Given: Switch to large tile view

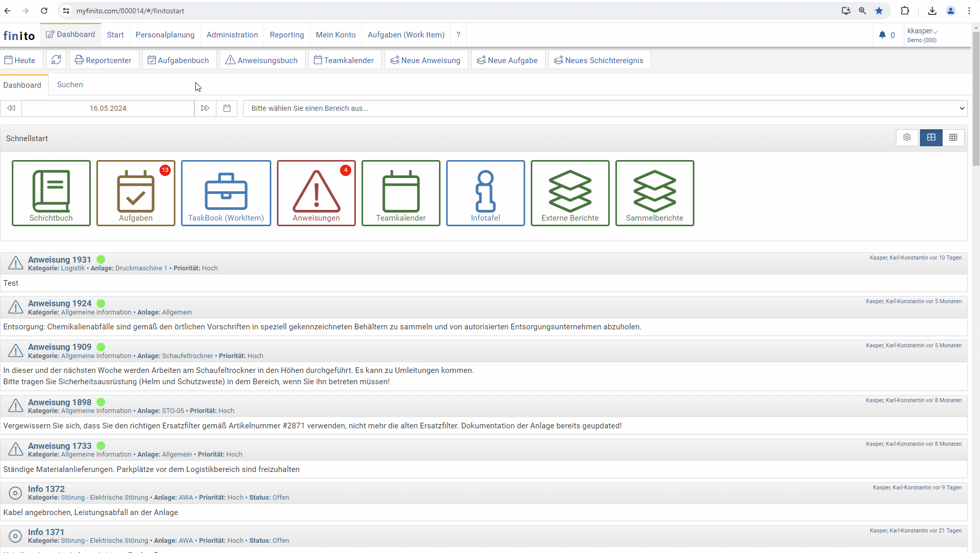Looking at the screenshot, I should tap(931, 137).
